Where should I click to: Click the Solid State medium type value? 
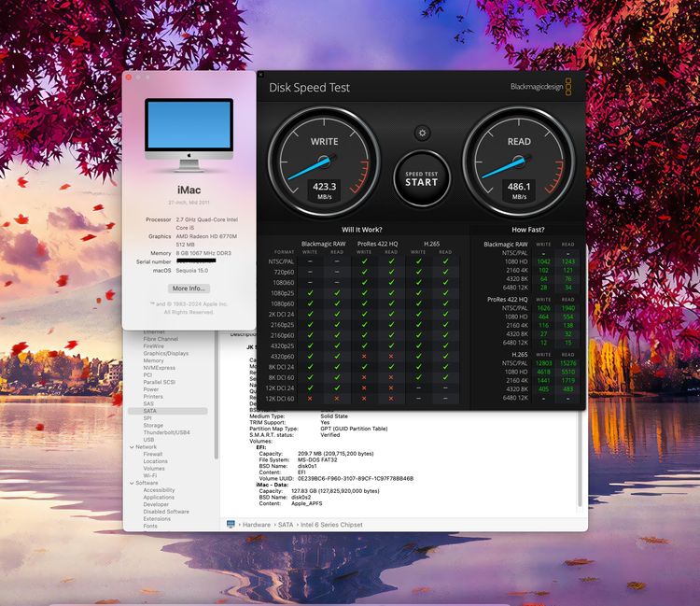point(334,416)
